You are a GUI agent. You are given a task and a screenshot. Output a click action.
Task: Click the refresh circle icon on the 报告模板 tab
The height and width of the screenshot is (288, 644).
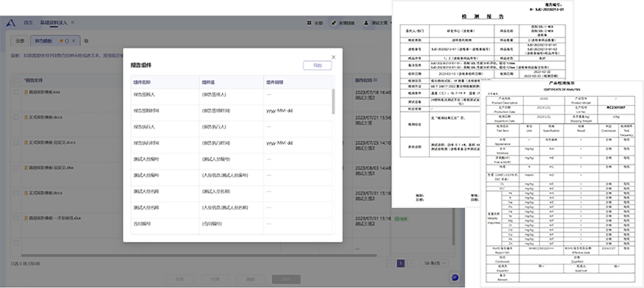pyautogui.click(x=67, y=40)
